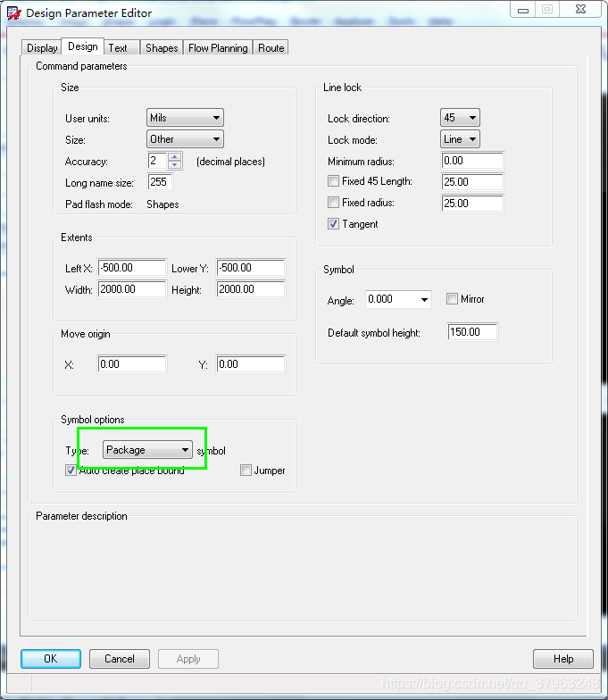Screen dimensions: 608x700
Task: Click the Move origin X field
Action: 132,364
